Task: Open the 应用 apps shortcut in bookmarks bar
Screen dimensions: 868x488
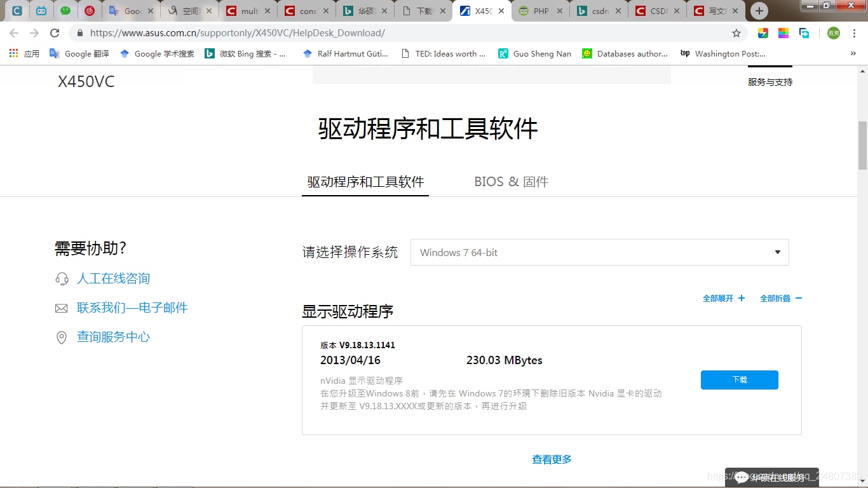Action: 24,54
